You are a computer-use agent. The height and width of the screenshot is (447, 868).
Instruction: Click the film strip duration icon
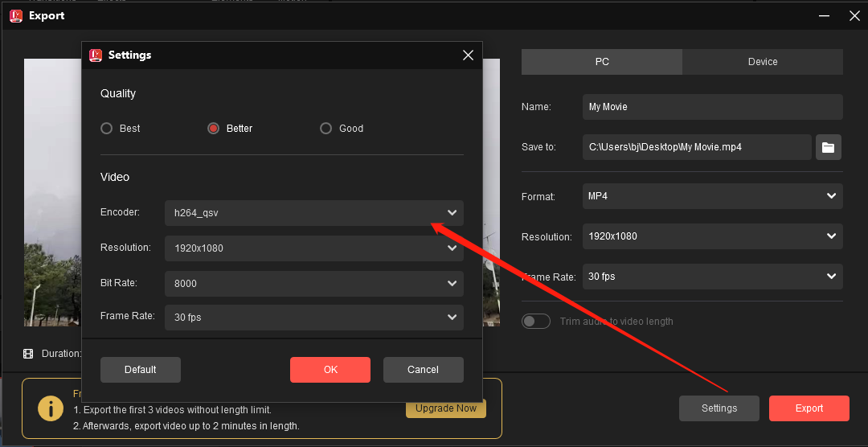coord(28,354)
